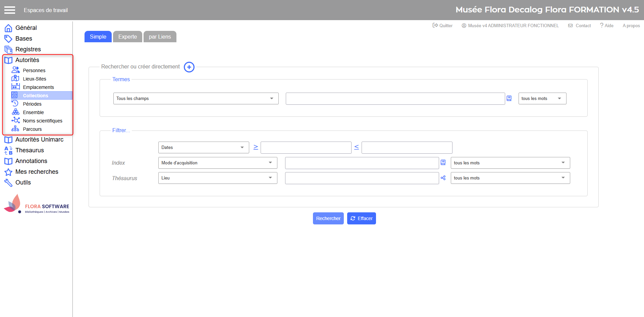Click the Quitter link

click(x=442, y=26)
